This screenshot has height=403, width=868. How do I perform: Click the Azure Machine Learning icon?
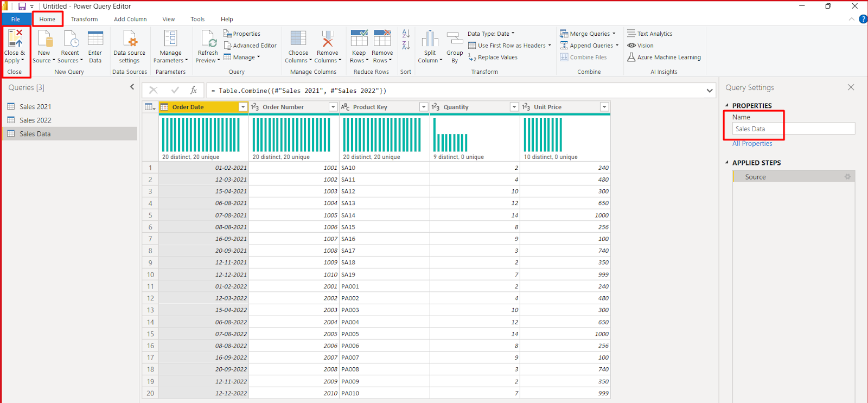631,57
